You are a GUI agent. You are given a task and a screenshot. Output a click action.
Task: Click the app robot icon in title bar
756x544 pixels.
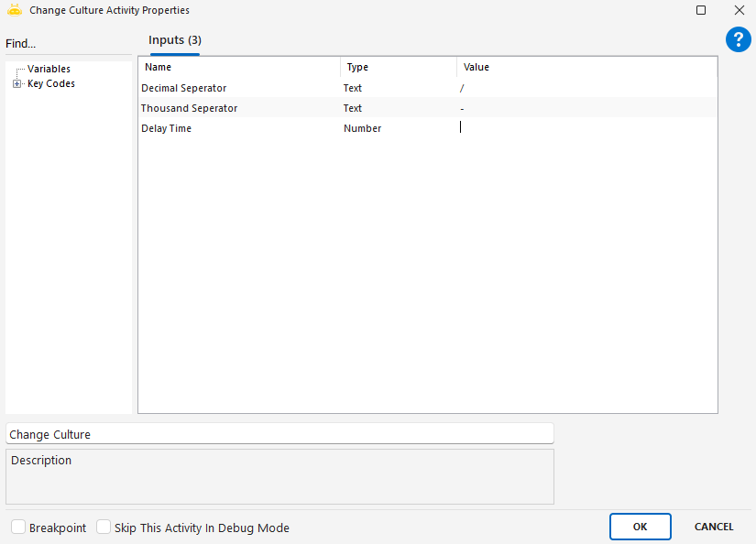click(x=15, y=10)
